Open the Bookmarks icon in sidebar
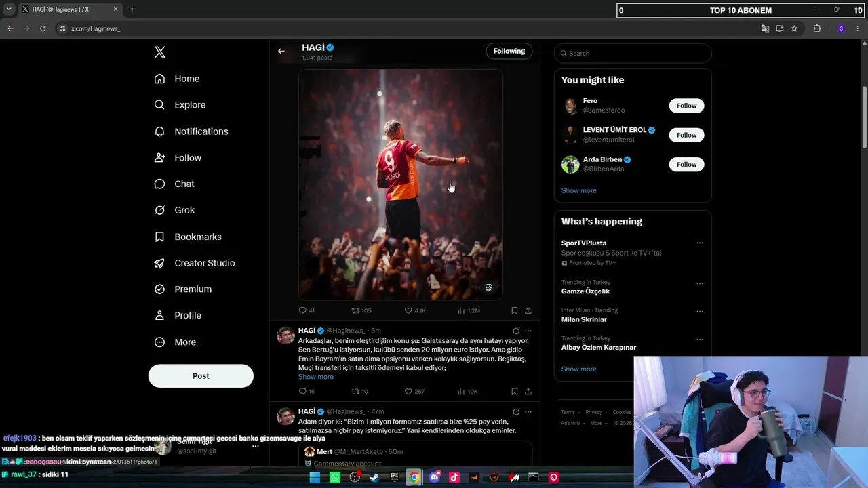This screenshot has width=868, height=488. [159, 237]
